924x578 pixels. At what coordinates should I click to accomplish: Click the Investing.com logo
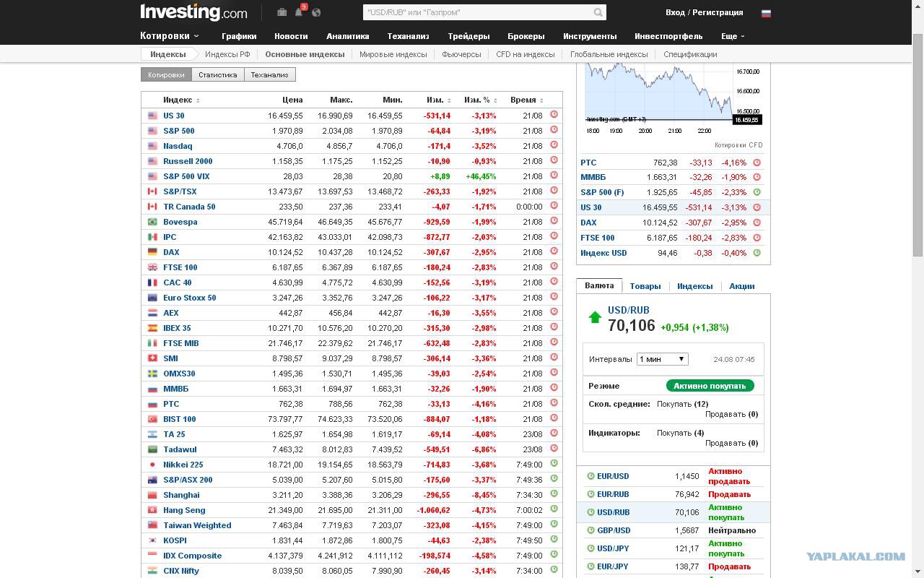point(193,12)
